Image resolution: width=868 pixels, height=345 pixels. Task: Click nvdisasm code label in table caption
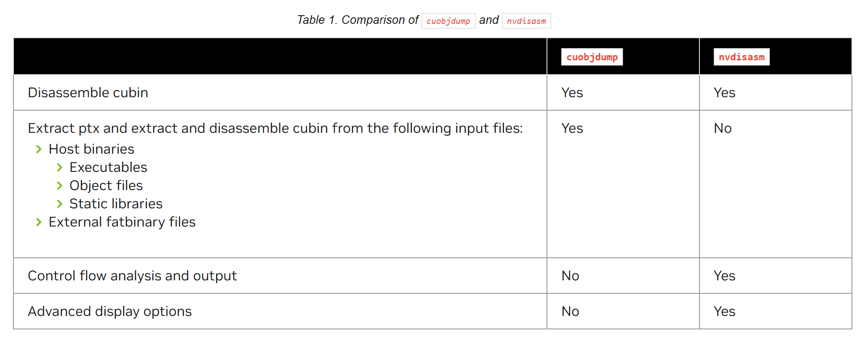(526, 21)
